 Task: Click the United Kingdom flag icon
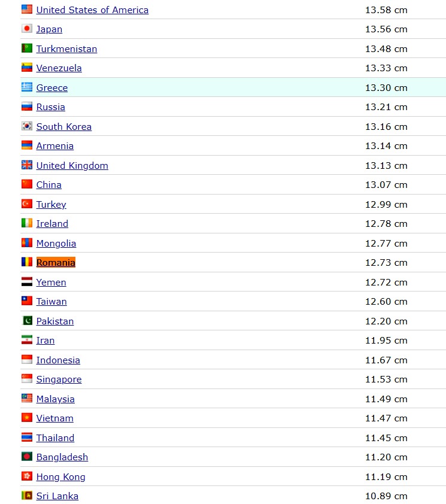tap(27, 165)
